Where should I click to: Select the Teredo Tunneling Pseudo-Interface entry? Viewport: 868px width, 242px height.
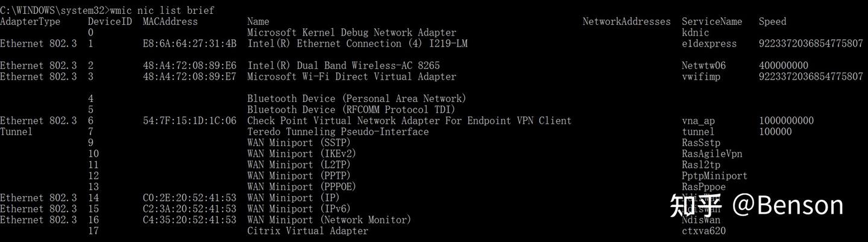(x=338, y=132)
